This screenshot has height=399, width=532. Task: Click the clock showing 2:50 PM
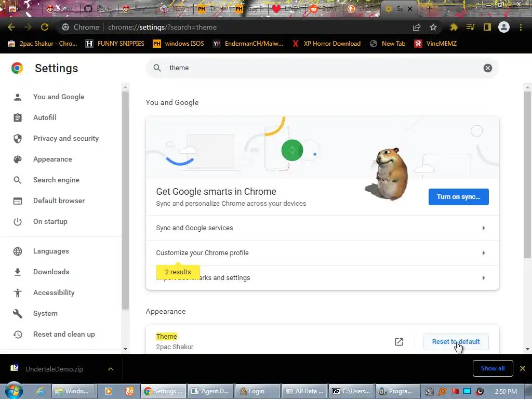point(506,391)
